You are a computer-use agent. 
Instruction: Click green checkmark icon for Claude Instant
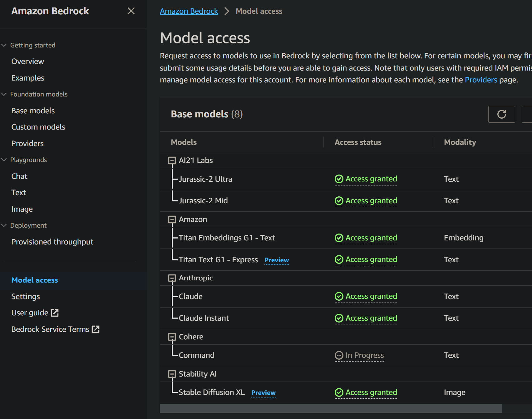[x=339, y=318]
